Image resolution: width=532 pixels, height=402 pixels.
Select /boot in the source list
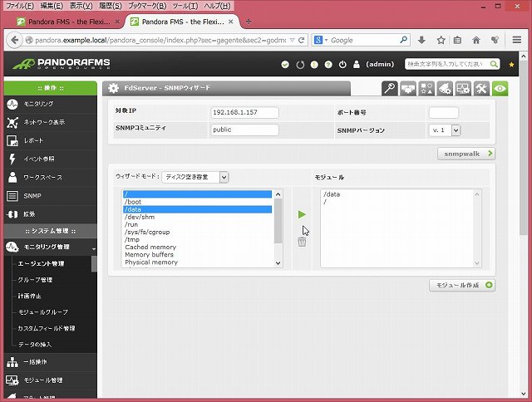198,202
